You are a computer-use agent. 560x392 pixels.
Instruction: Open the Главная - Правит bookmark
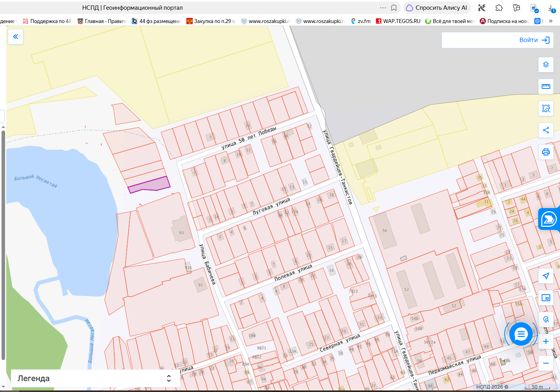101,21
